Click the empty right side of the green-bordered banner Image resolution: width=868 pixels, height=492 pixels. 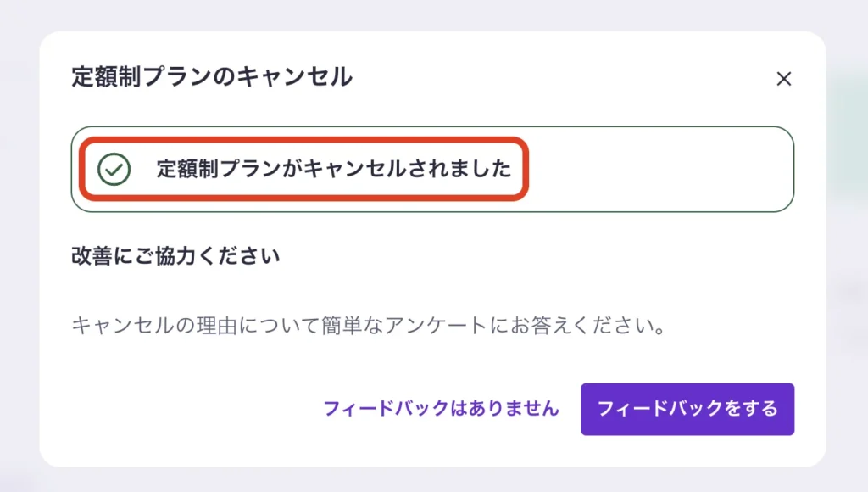[x=661, y=169]
